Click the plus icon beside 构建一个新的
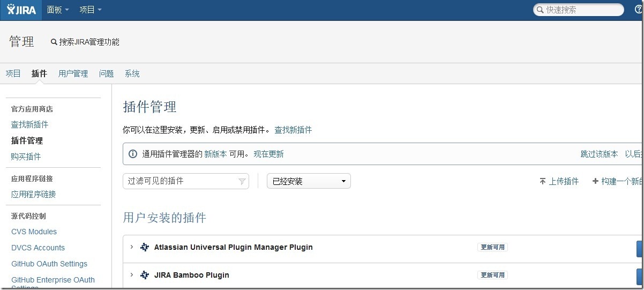 coord(595,181)
